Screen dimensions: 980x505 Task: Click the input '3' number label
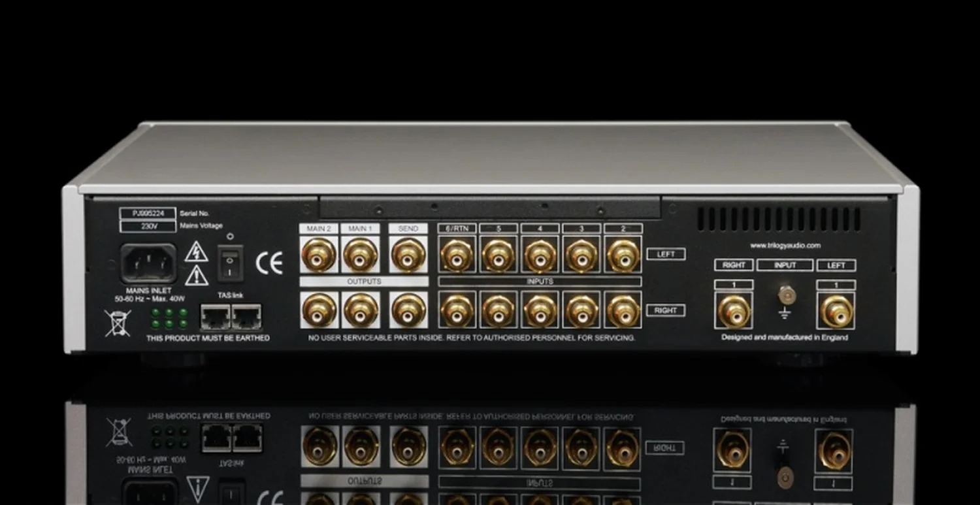(582, 229)
